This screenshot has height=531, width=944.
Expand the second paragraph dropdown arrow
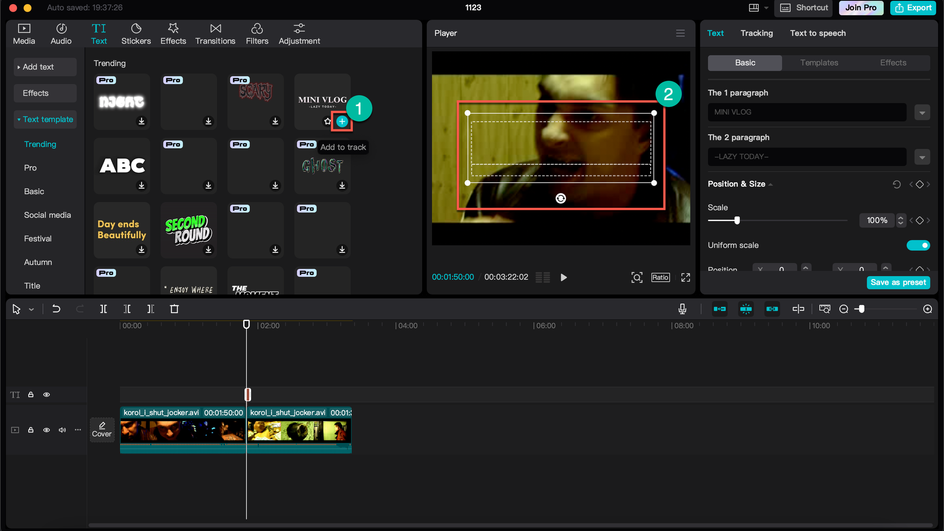[x=922, y=157]
